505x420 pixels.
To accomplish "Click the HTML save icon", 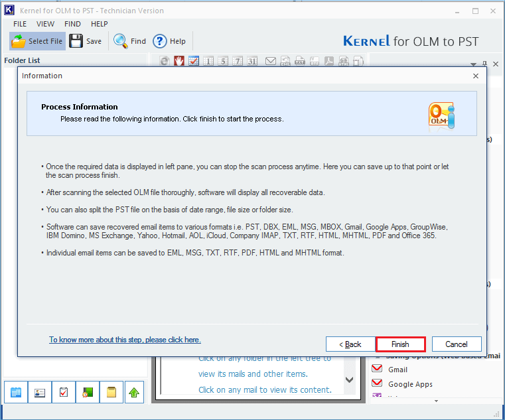I will [x=344, y=61].
